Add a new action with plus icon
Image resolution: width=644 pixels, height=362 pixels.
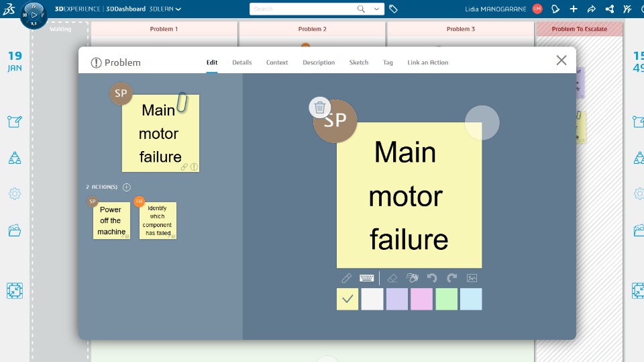pyautogui.click(x=127, y=187)
